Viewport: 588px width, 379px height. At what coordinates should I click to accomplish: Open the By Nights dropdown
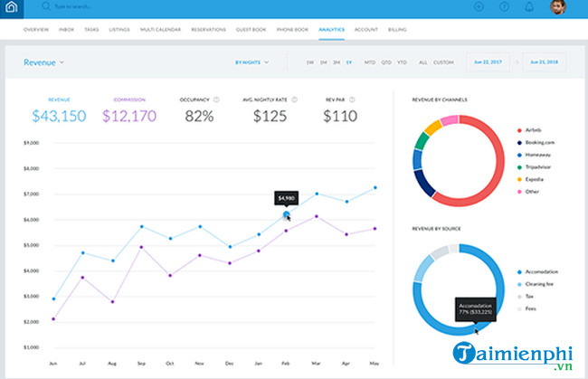coord(251,62)
